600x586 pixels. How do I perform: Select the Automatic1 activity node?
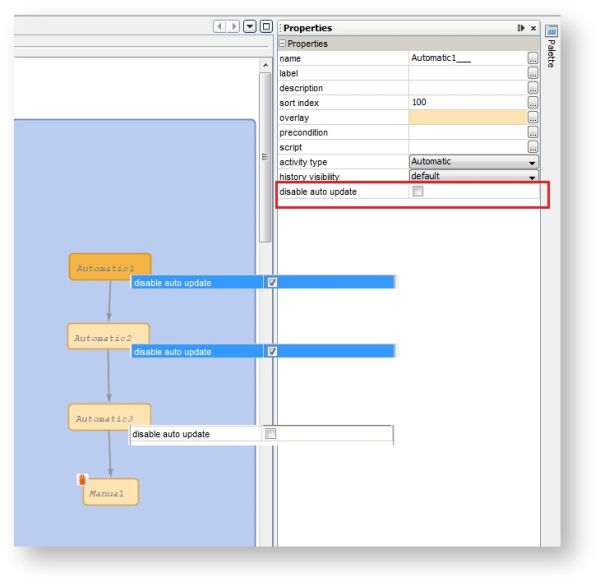[110, 268]
